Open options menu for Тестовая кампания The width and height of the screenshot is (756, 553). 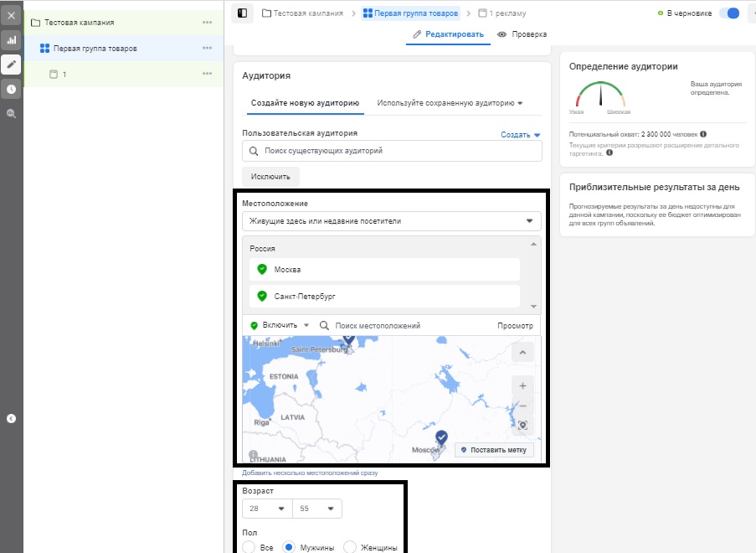208,22
